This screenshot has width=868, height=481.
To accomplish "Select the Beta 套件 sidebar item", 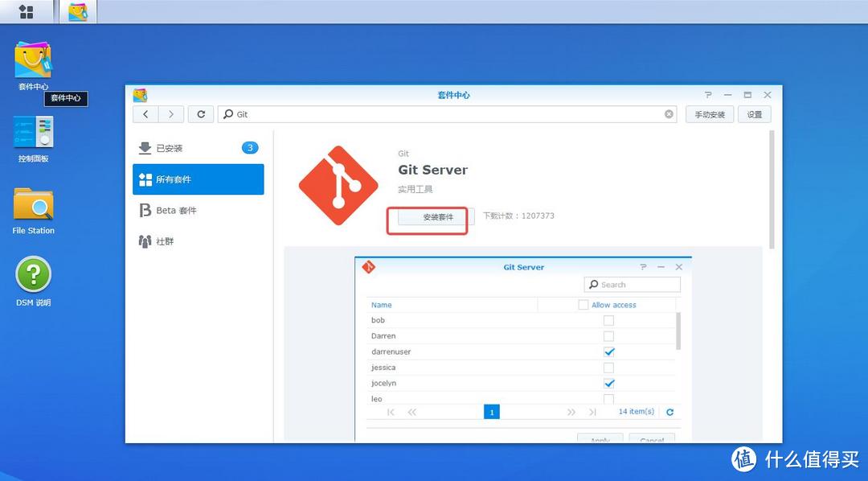I will point(199,210).
